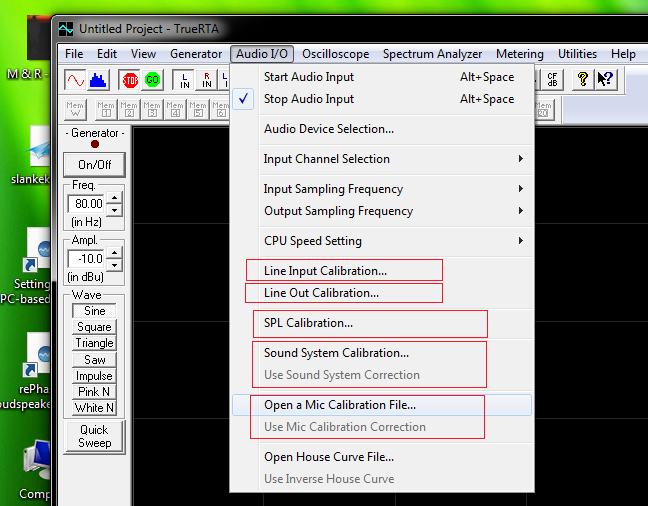The height and width of the screenshot is (506, 648).
Task: Decrease amplitude with the Ampl down arrow
Action: tap(114, 265)
